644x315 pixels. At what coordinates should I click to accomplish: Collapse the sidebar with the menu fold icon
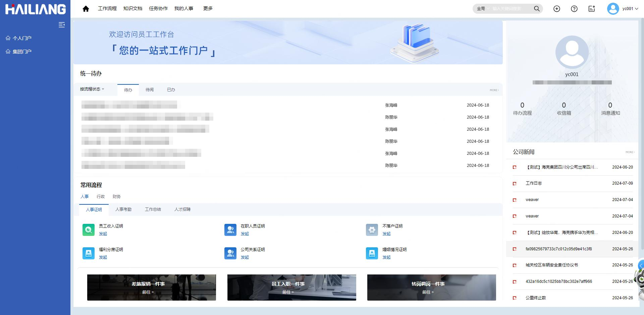(62, 25)
